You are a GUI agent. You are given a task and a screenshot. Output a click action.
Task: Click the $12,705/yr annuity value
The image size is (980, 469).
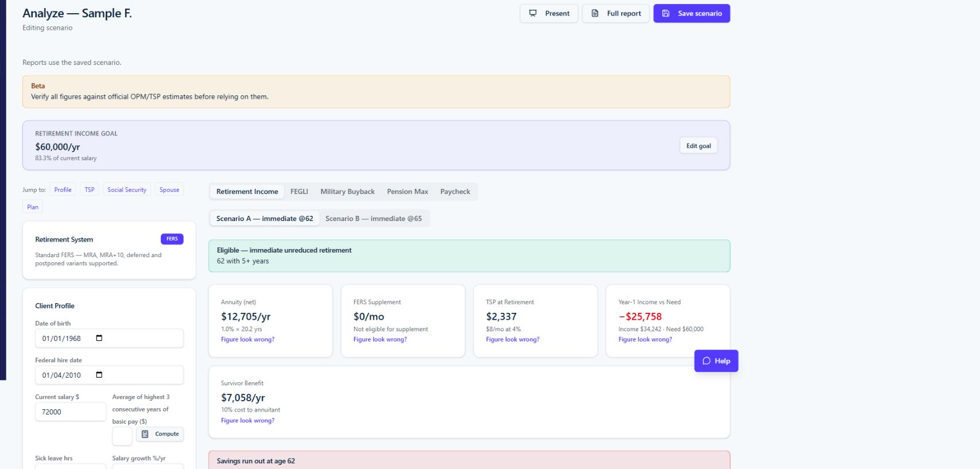tap(246, 316)
